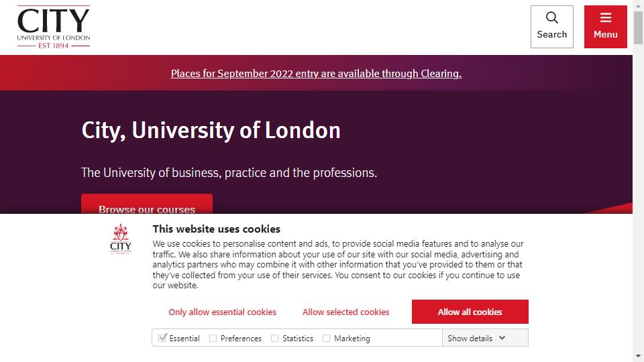Select Only allow essential cookies
Viewport: 644px width, 362px height.
(222, 312)
